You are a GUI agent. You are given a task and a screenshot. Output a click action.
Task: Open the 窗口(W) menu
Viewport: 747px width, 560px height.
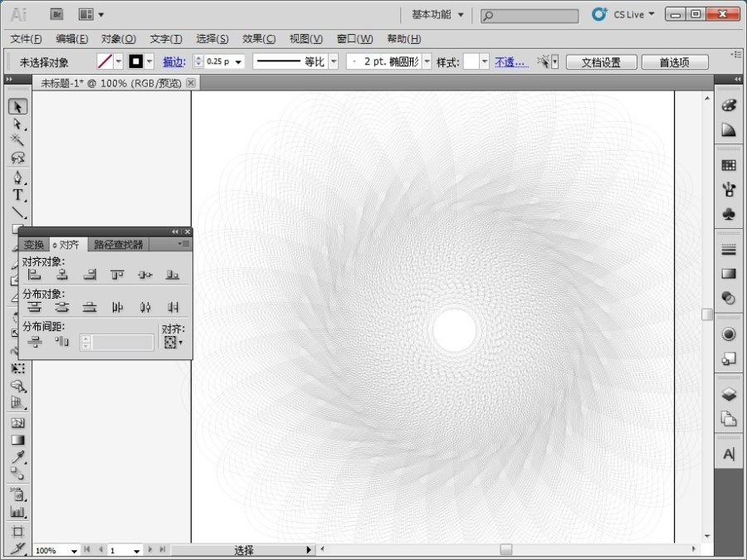click(x=354, y=38)
